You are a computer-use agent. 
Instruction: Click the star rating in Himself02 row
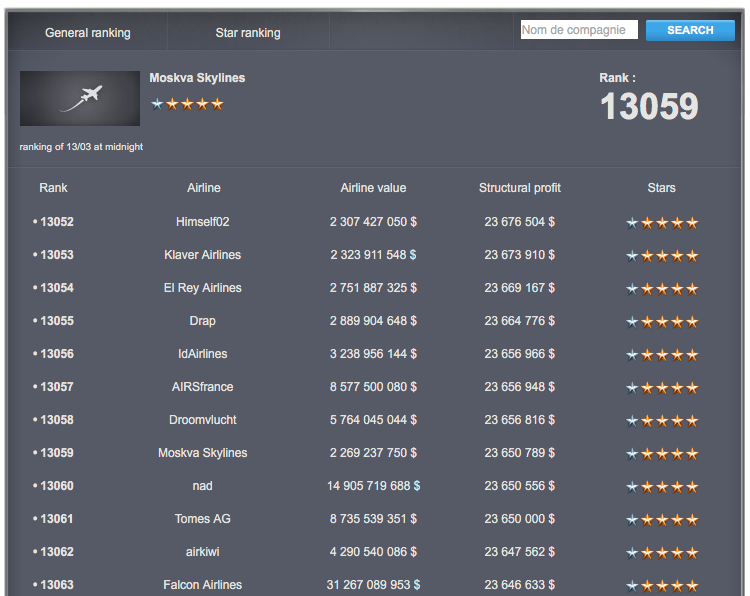(661, 223)
